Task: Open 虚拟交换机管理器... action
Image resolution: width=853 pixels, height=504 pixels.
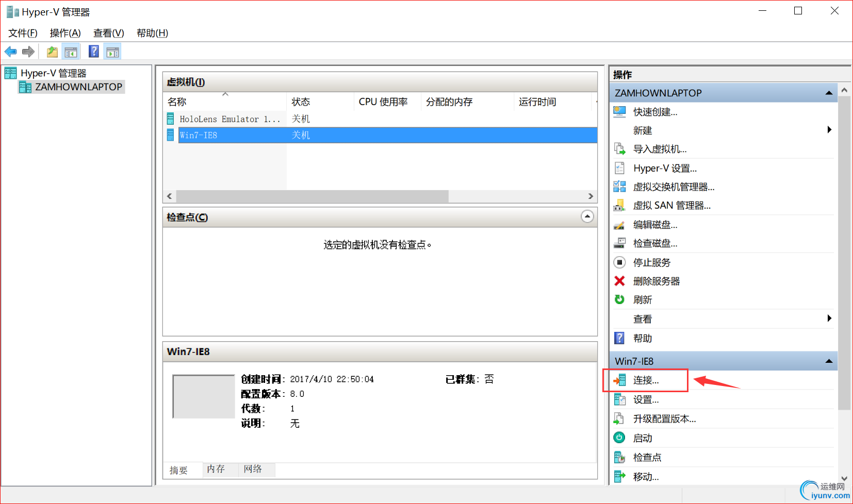Action: tap(674, 187)
